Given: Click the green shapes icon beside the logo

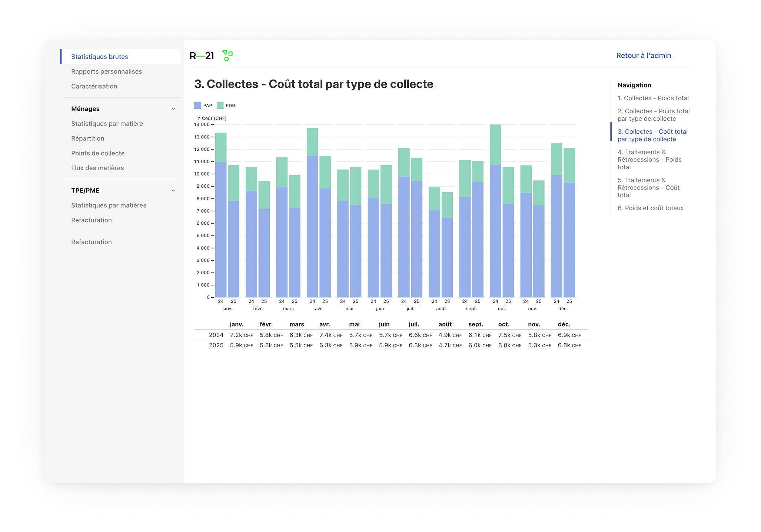Looking at the screenshot, I should point(227,56).
